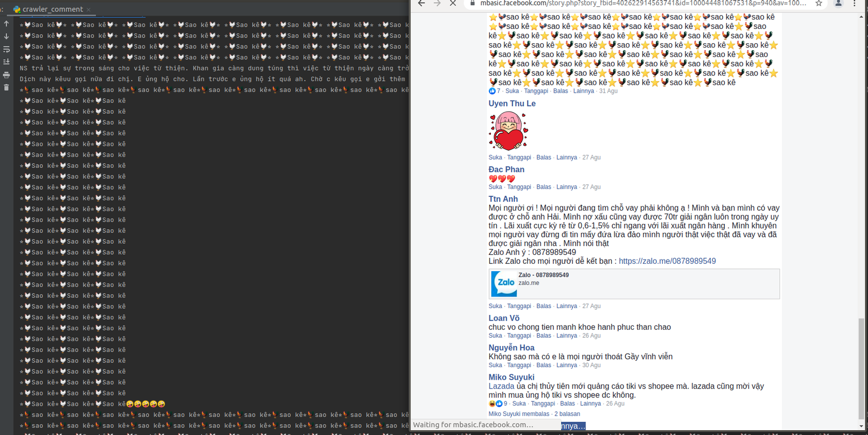
Task: Click Tanggapi on Nguyễn Hoa's comment
Action: coord(519,365)
